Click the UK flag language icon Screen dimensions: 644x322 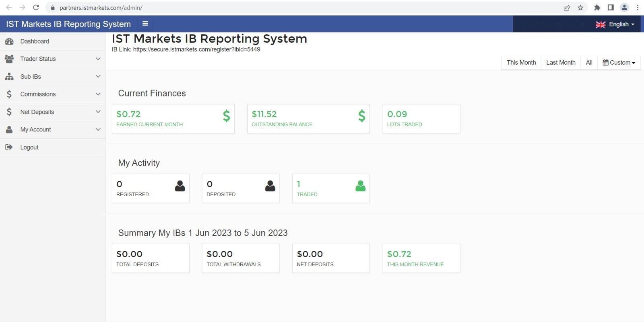pyautogui.click(x=601, y=25)
